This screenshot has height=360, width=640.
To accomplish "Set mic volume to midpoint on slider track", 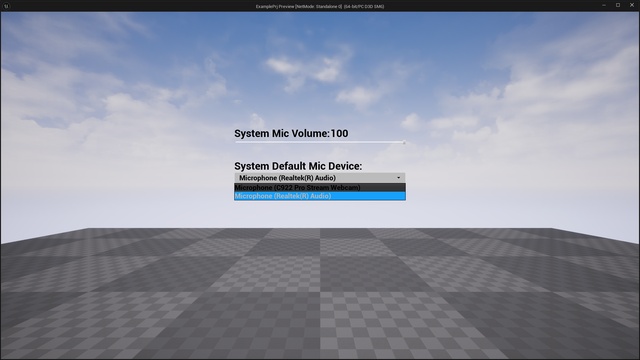I will coord(320,142).
